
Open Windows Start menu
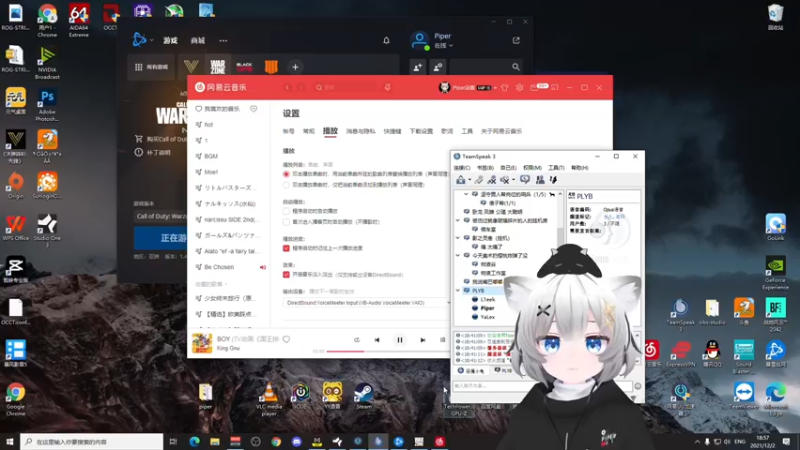click(x=10, y=441)
